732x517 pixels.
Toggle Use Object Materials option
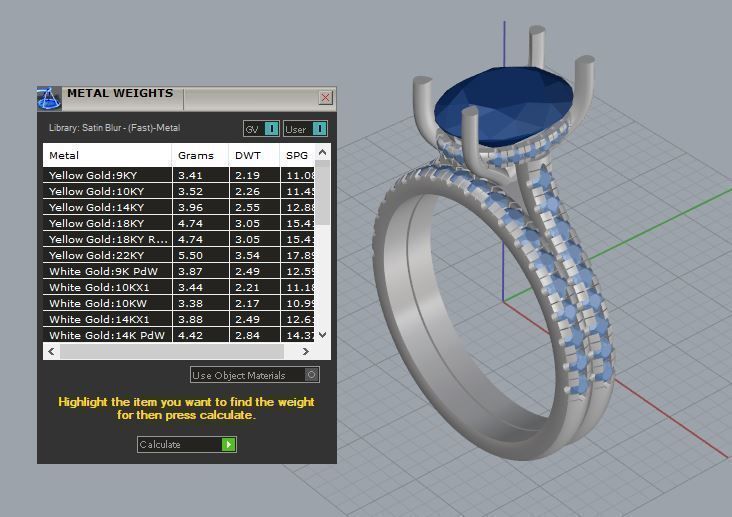pyautogui.click(x=255, y=375)
